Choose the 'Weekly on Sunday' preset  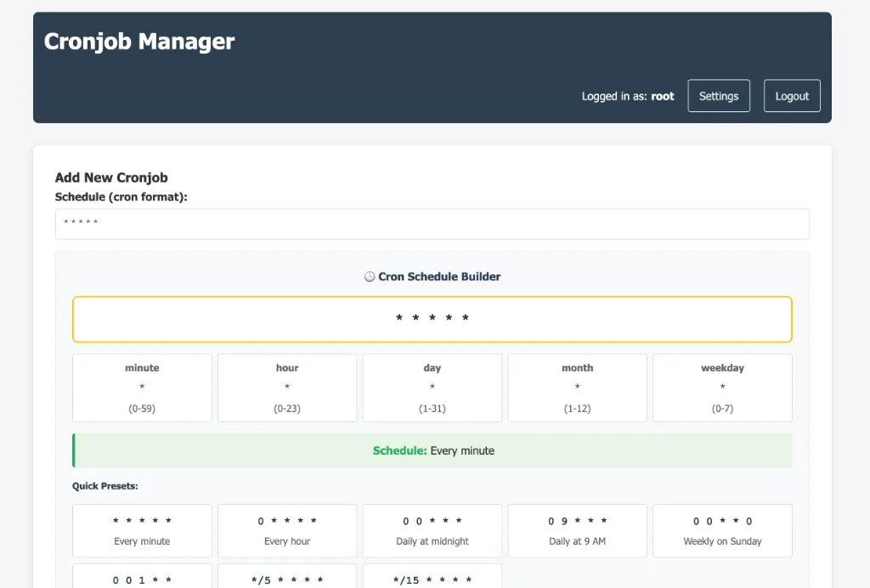(722, 530)
